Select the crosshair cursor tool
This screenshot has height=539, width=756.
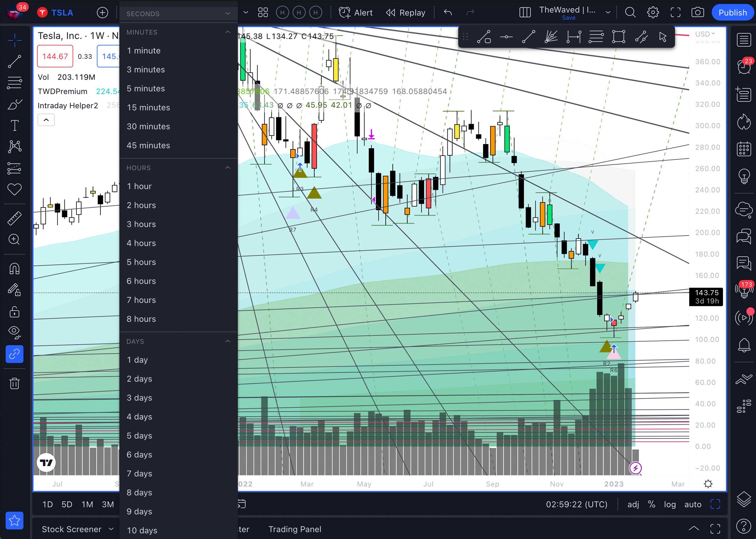pyautogui.click(x=14, y=40)
